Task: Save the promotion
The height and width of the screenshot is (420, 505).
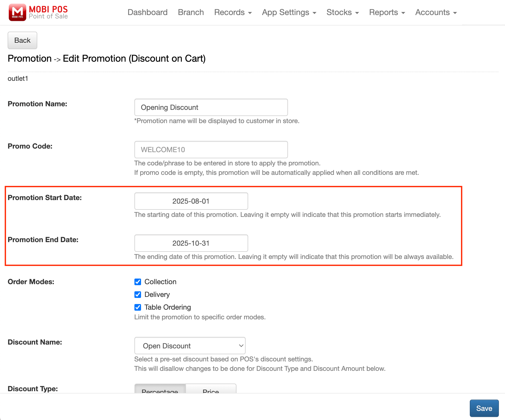Action: click(x=484, y=408)
